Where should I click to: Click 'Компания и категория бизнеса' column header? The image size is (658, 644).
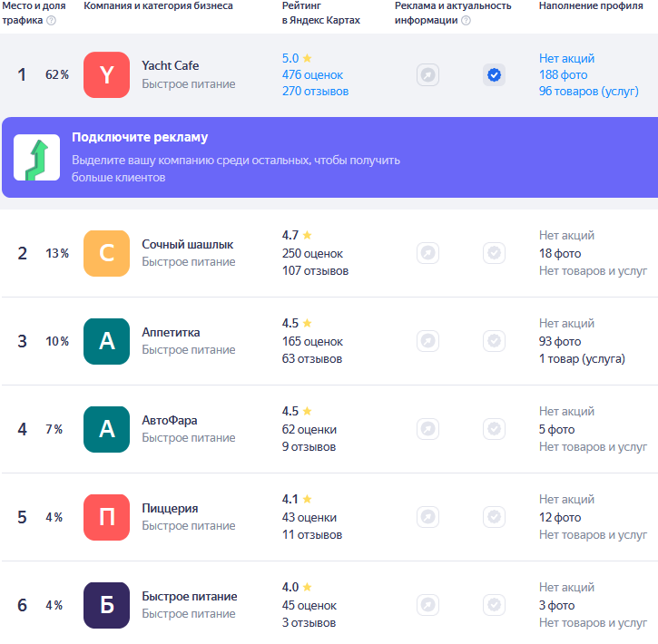(158, 5)
